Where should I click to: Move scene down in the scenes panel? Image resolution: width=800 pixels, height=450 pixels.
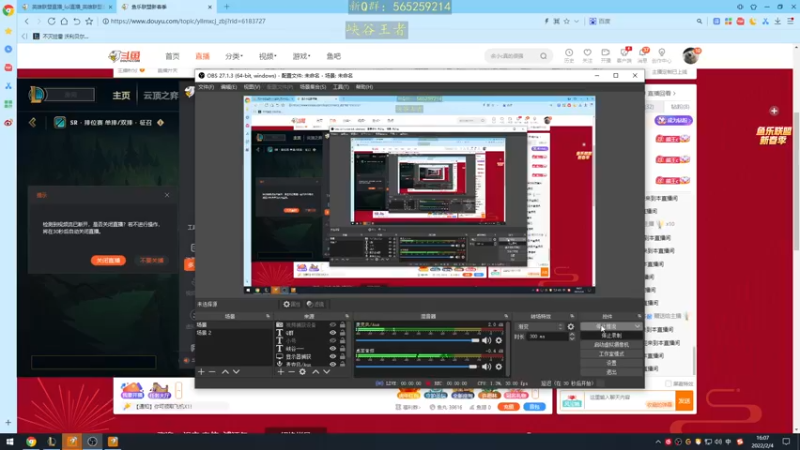coord(236,372)
